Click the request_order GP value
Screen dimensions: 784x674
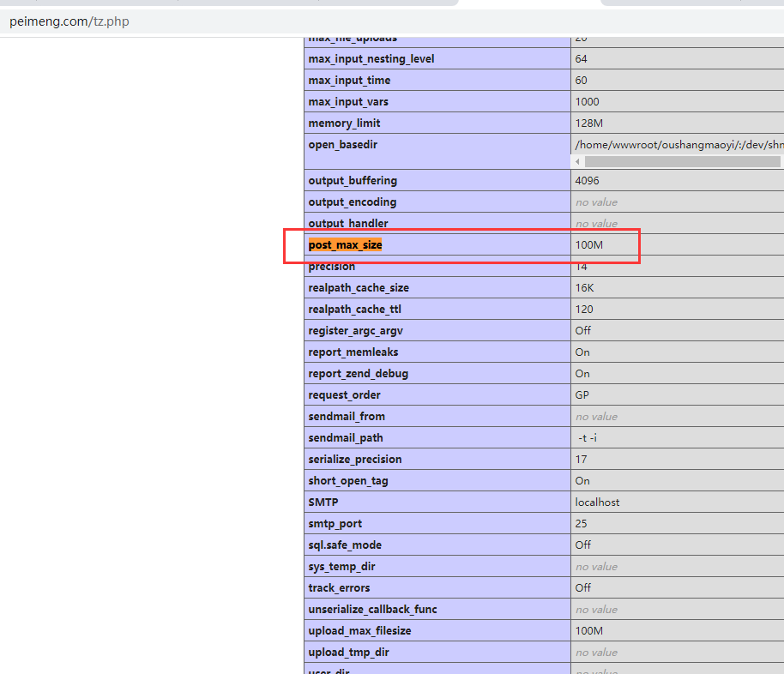click(582, 395)
